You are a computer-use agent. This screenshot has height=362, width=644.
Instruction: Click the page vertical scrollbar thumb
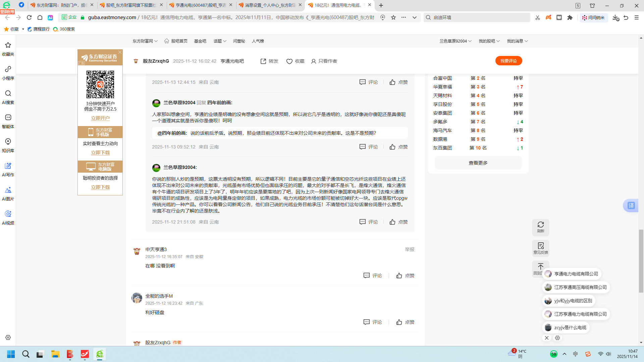[x=641, y=261]
